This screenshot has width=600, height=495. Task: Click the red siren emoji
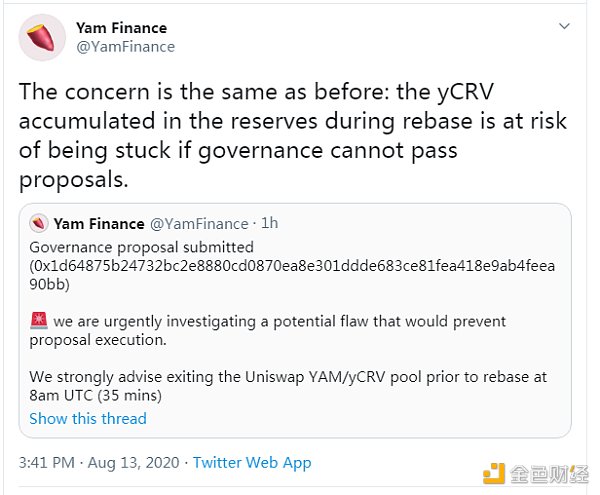pos(38,321)
